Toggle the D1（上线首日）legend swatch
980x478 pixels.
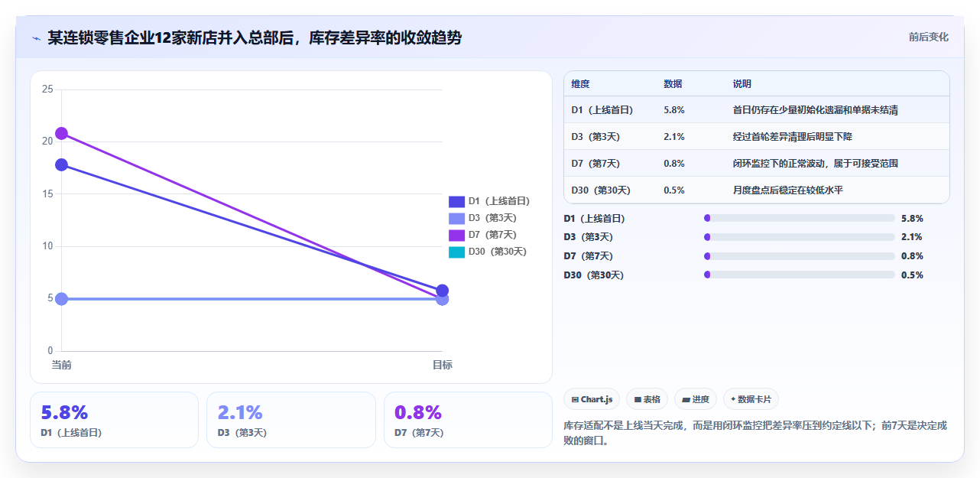[456, 201]
